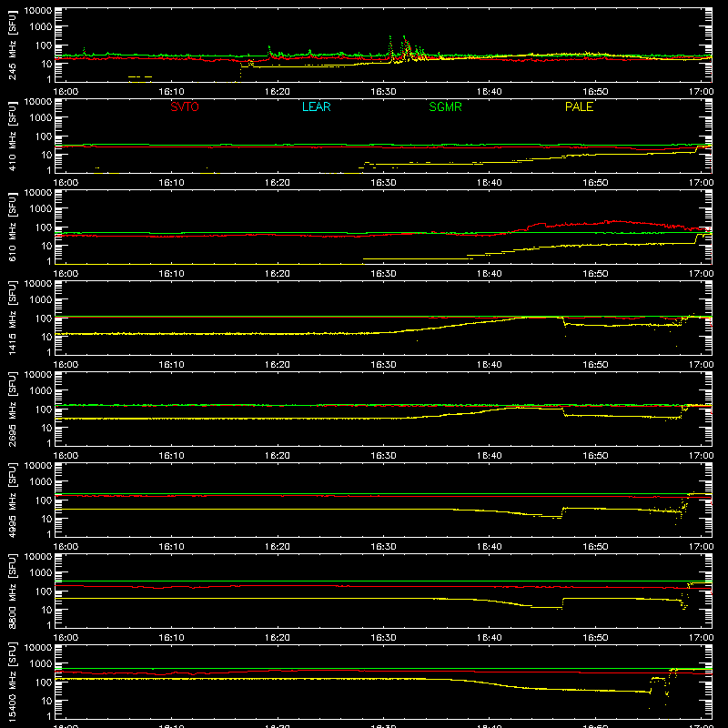Click the 16:30 time tick below 1415 MHz plot
Image resolution: width=728 pixels, height=728 pixels.
click(383, 365)
